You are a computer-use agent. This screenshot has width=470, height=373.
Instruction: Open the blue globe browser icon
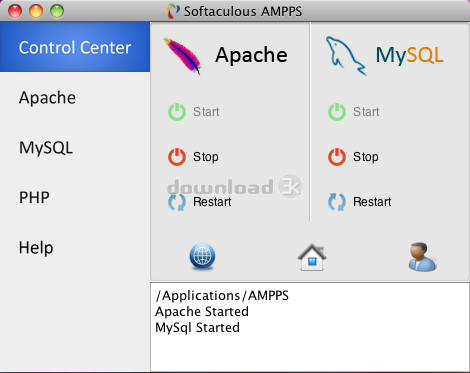(202, 256)
